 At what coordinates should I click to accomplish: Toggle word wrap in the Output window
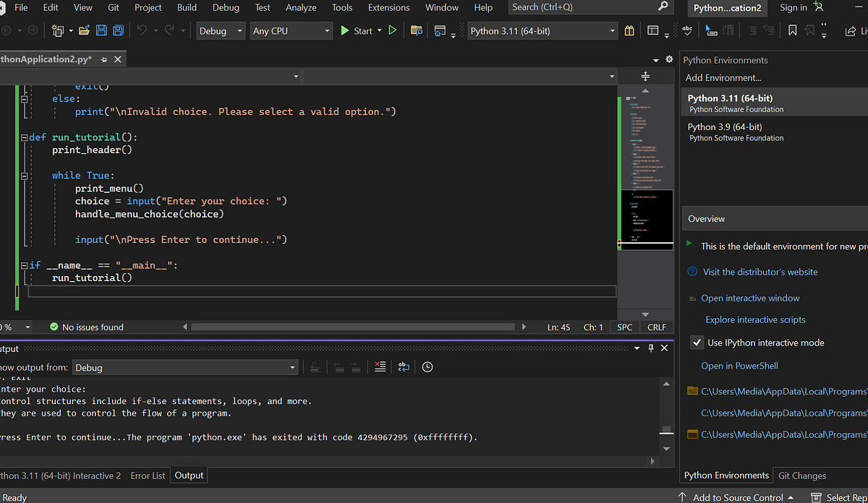coord(404,367)
